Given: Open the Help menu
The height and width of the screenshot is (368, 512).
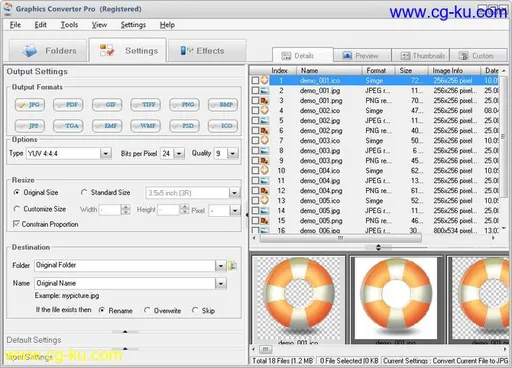Looking at the screenshot, I should pyautogui.click(x=167, y=25).
